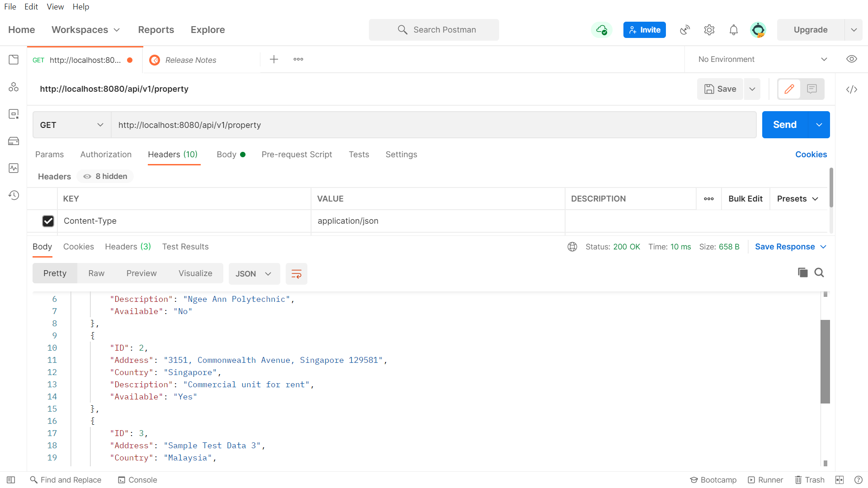868x488 pixels.
Task: Open the Collections sidebar icon
Action: 14,60
